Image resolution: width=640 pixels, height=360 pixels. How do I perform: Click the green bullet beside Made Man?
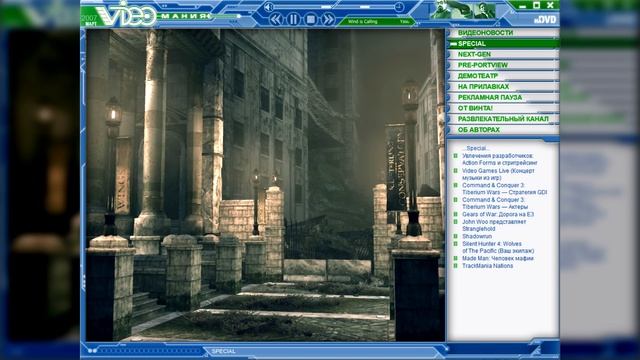[x=456, y=258]
